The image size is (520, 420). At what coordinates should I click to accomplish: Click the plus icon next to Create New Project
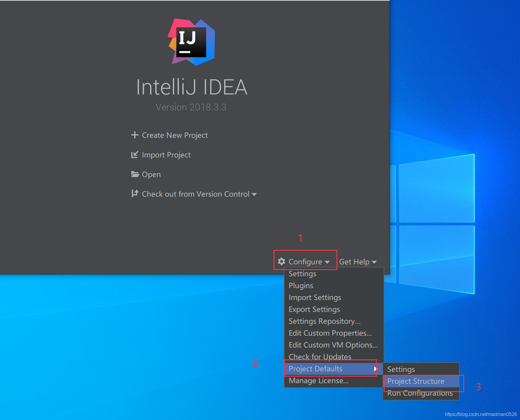135,135
